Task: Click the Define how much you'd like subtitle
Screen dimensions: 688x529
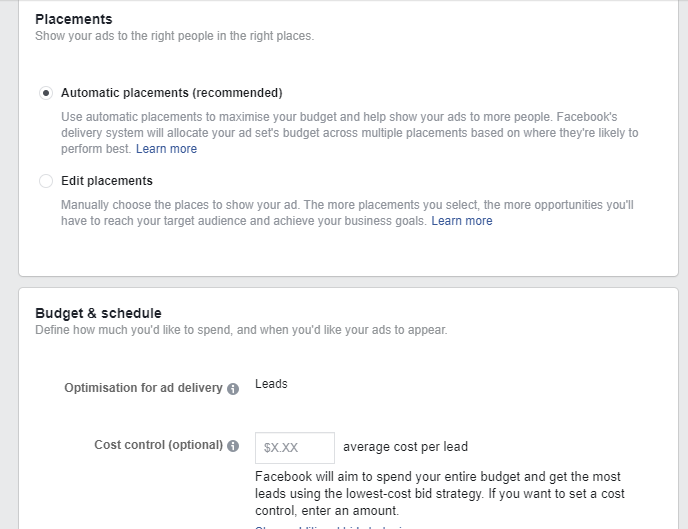Action: click(x=241, y=330)
